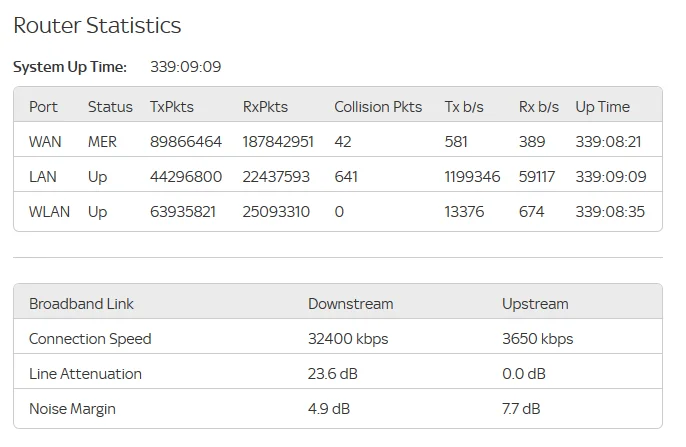This screenshot has width=686, height=447.
Task: Select the Line Attenuation row label
Action: [x=85, y=374]
